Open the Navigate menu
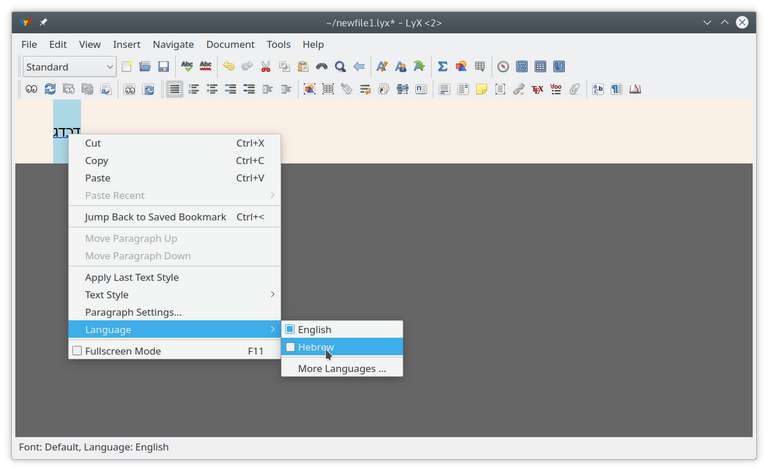Image resolution: width=768 pixels, height=471 pixels. 173,45
